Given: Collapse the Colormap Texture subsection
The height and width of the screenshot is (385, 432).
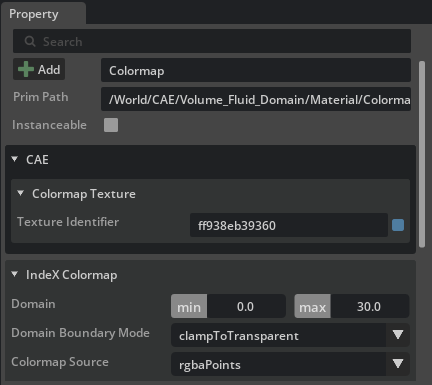Looking at the screenshot, I should click(21, 193).
